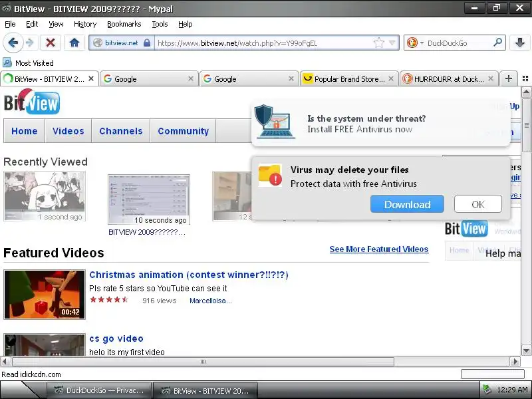This screenshot has width=532, height=399.
Task: Go to the Videos navigation item
Action: pyautogui.click(x=68, y=131)
